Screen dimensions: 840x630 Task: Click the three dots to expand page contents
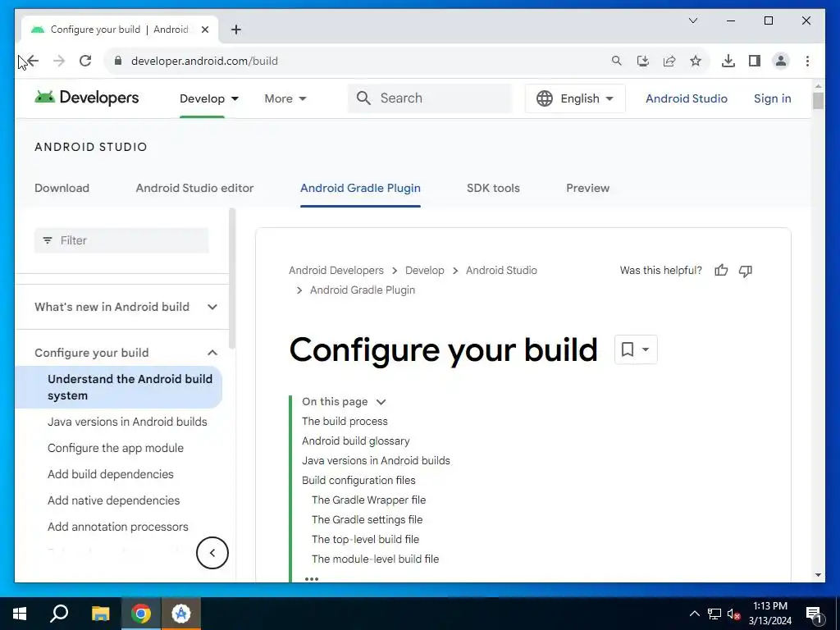(x=311, y=578)
